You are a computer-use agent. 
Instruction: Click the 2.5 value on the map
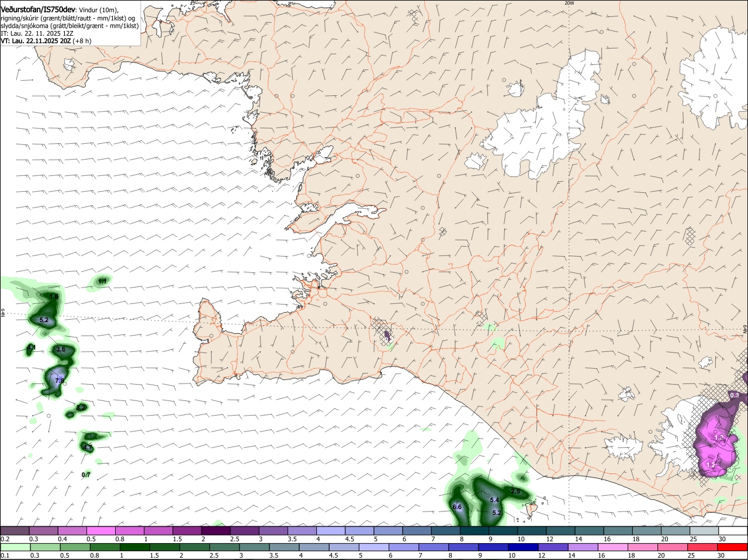(515, 492)
